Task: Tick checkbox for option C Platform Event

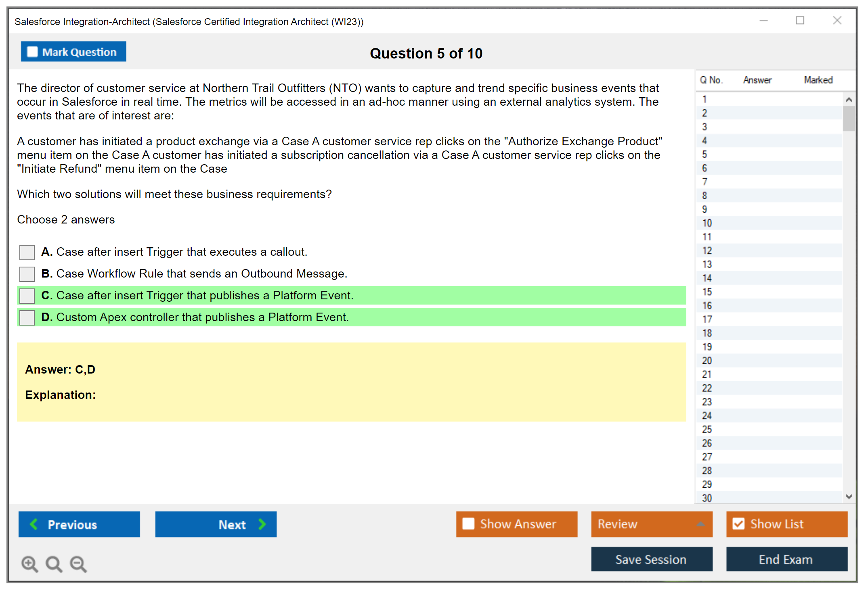Action: [27, 296]
